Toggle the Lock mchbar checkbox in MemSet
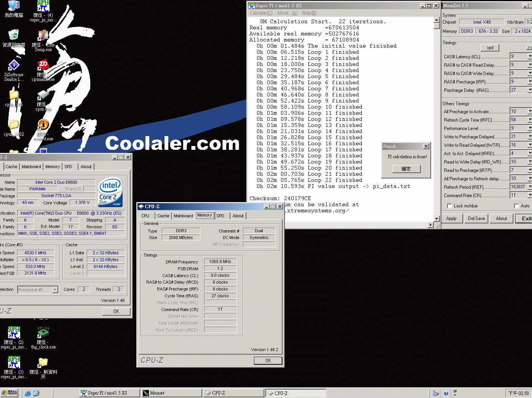This screenshot has width=532, height=398. (x=449, y=206)
